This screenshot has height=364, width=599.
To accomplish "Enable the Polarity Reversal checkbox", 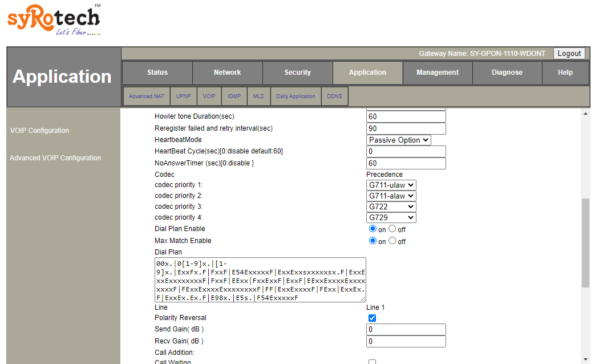I will point(373,318).
